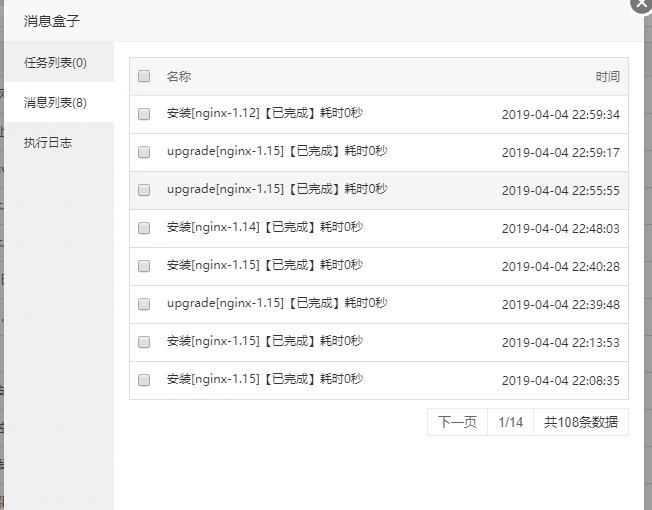Check the 安装[nginx-1.12] row checkbox

click(x=144, y=114)
